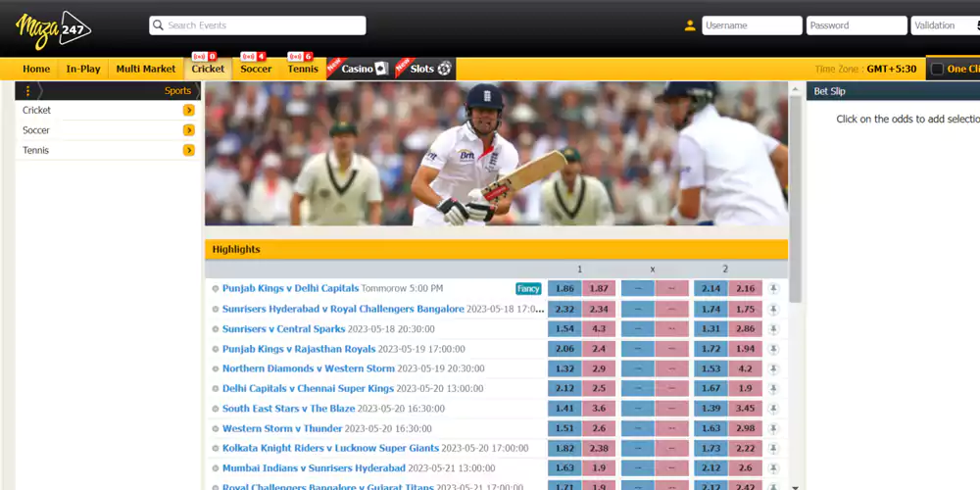Select back odds 2.32 for Sunrisers Hyderabad
The image size is (980, 490).
pos(564,309)
